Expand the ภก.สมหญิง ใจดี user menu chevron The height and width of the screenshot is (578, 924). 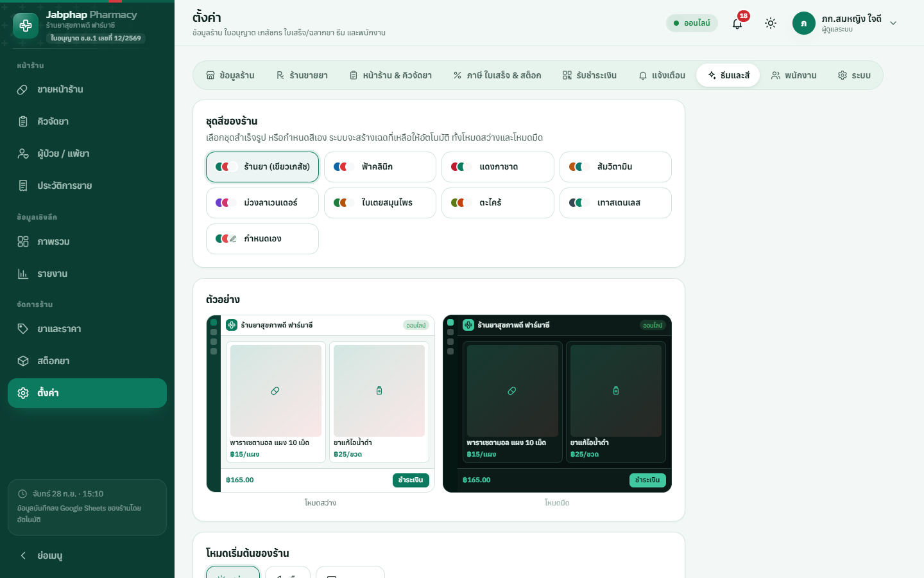(893, 23)
